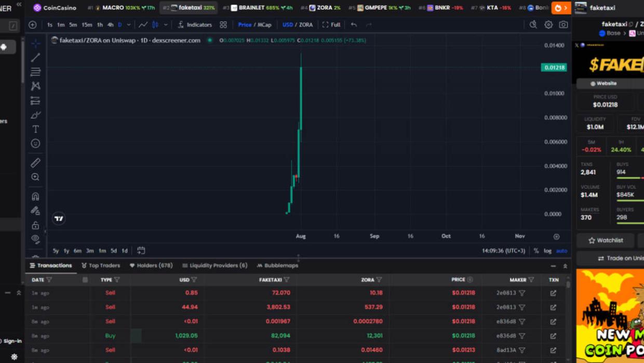
Task: Select the crosshair cursor tool
Action: coord(35,43)
